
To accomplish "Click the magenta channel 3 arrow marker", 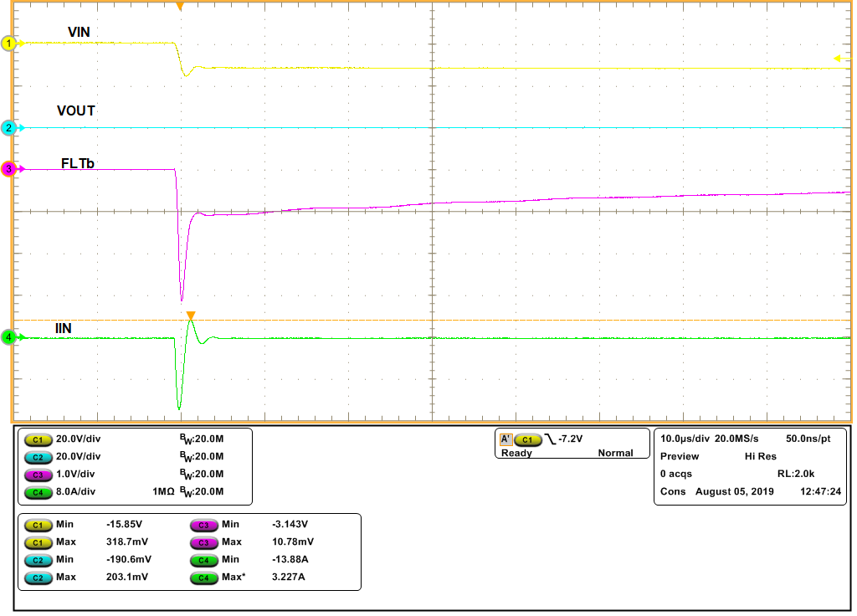I will click(7, 169).
